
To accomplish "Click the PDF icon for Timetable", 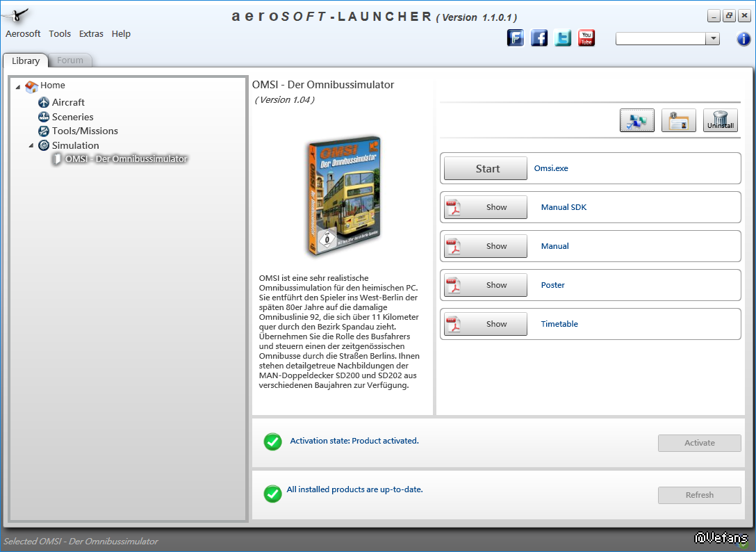I will click(453, 325).
